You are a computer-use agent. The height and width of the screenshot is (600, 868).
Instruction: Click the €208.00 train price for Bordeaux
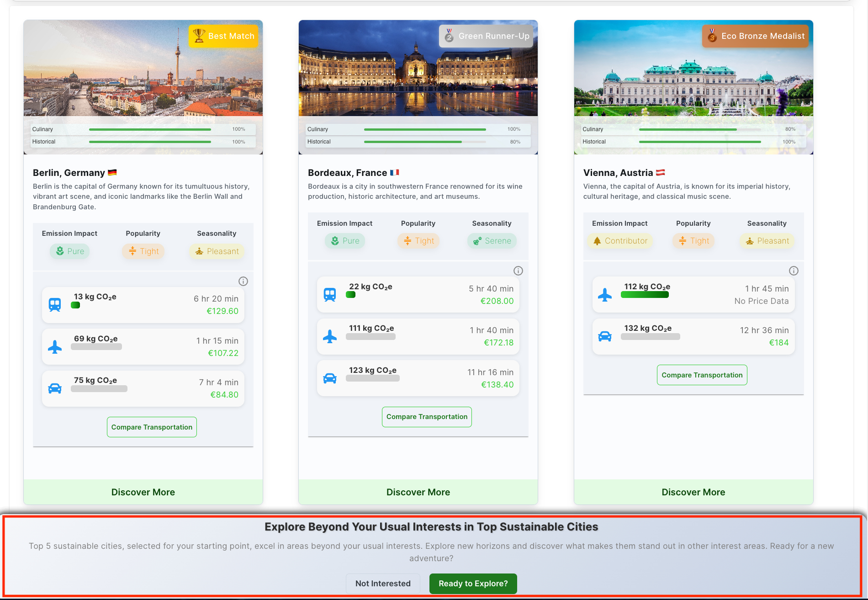tap(497, 301)
